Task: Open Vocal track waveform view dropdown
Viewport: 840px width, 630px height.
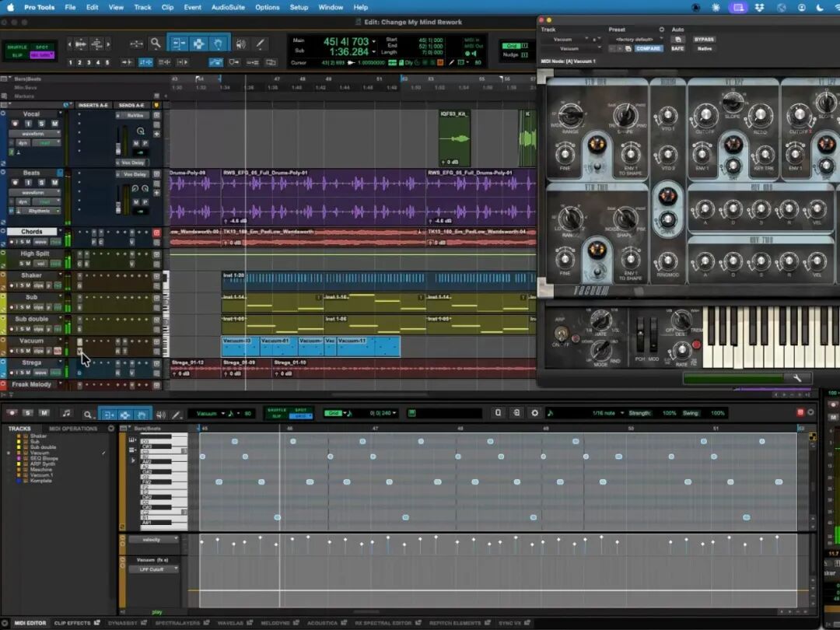Action: coord(35,134)
